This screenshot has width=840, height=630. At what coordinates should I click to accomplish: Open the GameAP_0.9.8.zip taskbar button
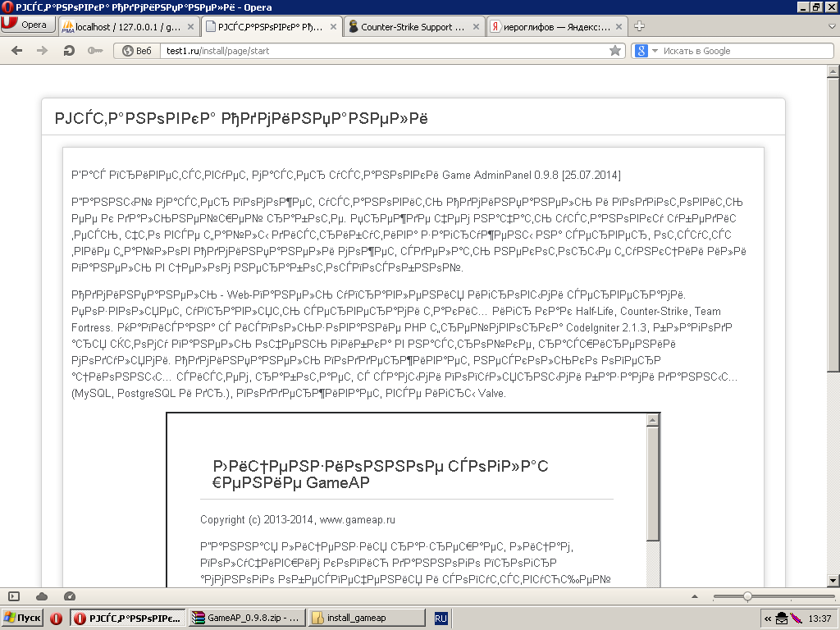(247, 618)
